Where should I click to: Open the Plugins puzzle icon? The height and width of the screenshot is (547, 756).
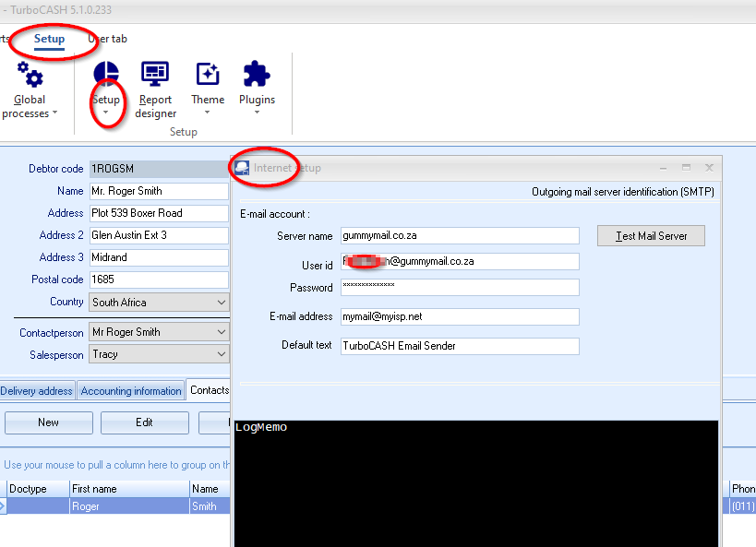(x=257, y=74)
